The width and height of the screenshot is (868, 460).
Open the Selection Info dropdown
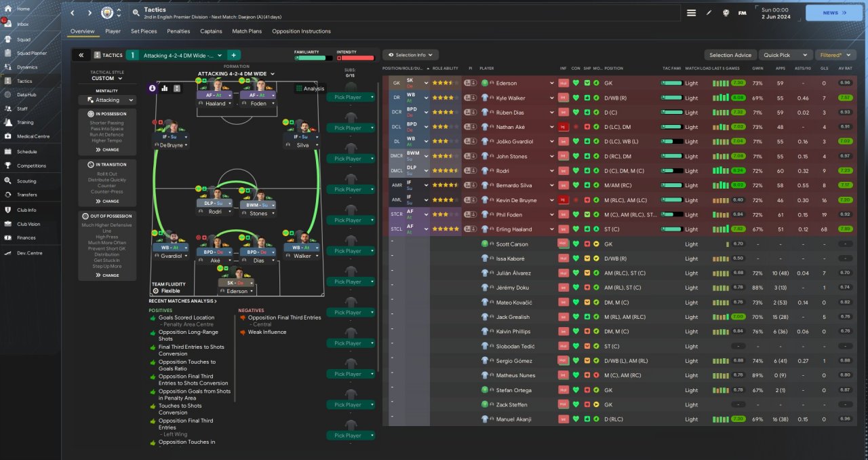pos(411,55)
